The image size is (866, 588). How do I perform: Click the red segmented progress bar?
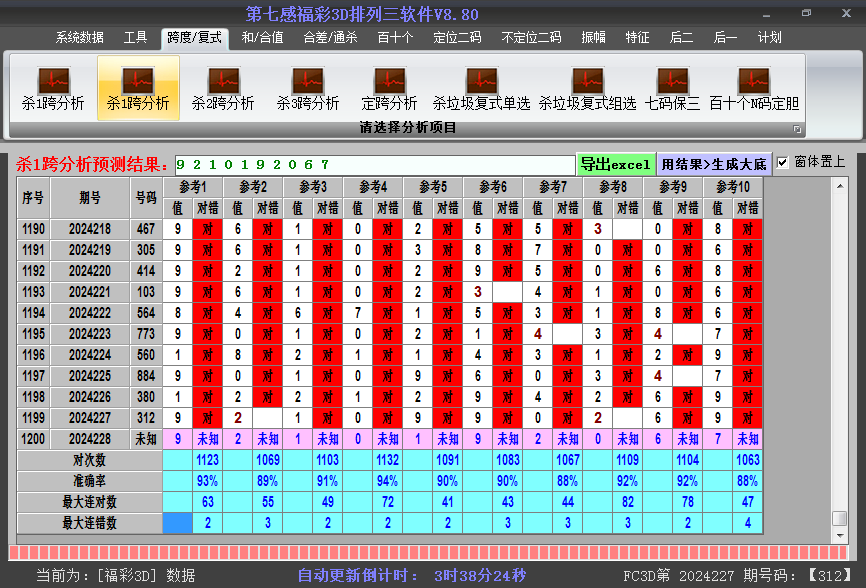point(429,553)
